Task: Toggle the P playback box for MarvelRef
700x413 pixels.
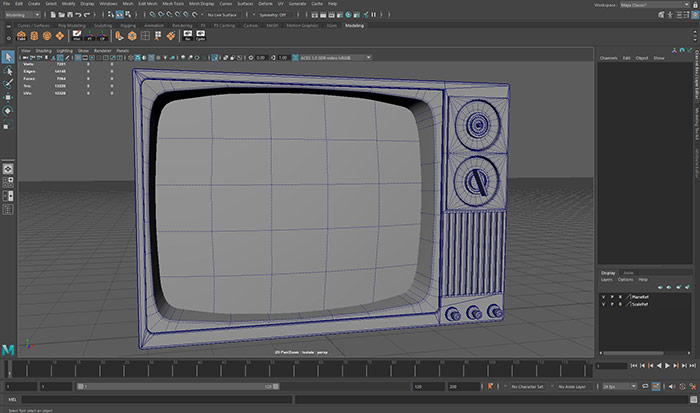Action: point(611,296)
